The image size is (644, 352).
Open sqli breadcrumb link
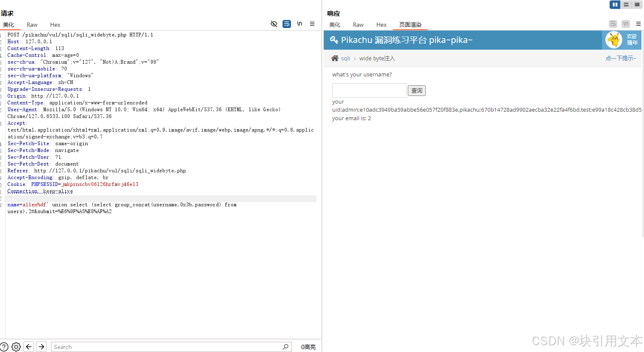point(345,59)
